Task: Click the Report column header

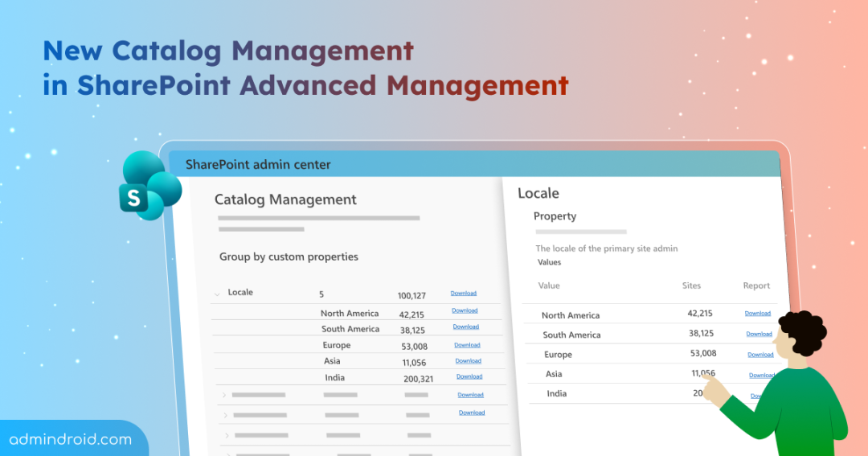Action: (756, 286)
